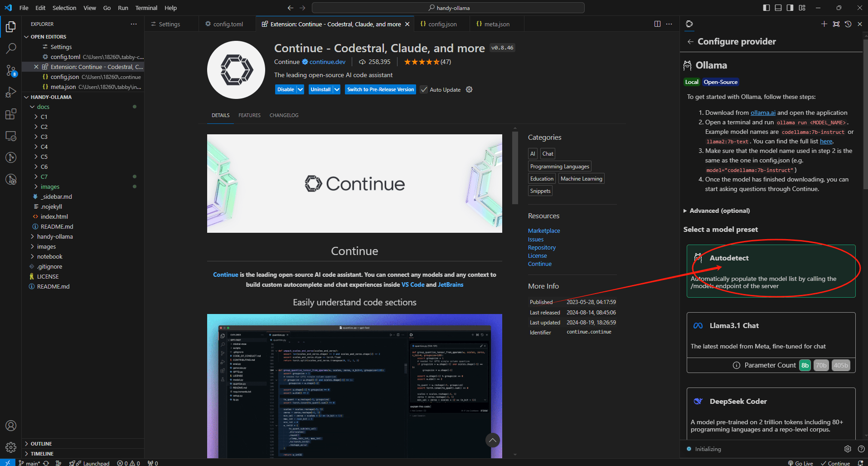Open the Extensions view icon

[x=11, y=114]
